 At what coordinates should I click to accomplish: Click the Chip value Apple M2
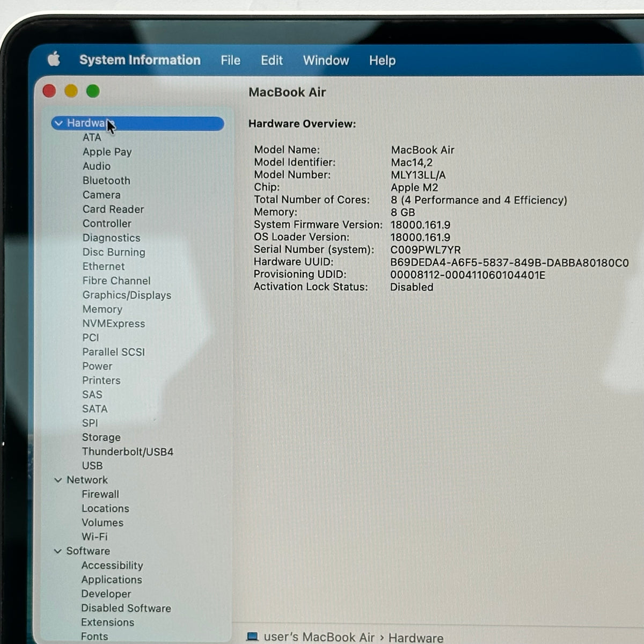pos(414,187)
